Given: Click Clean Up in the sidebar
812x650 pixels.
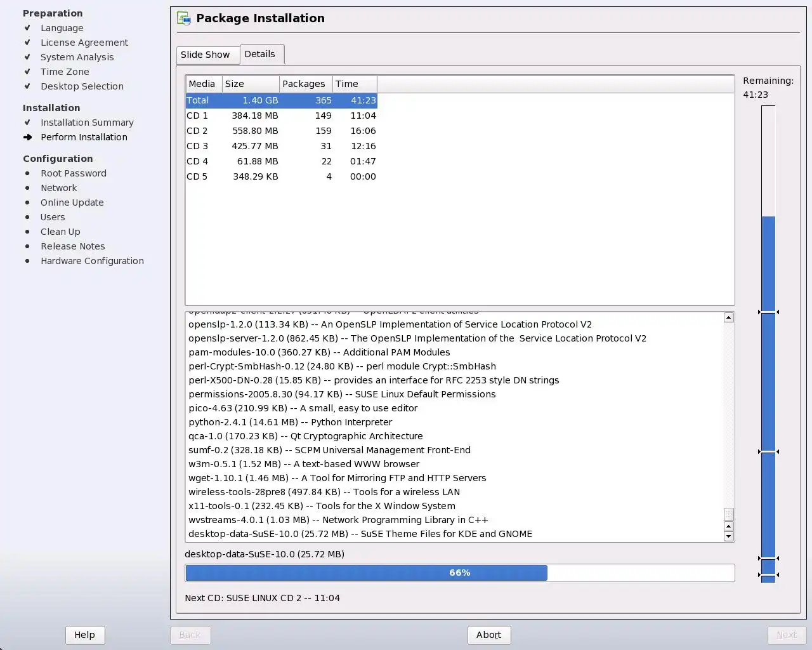Looking at the screenshot, I should point(60,232).
